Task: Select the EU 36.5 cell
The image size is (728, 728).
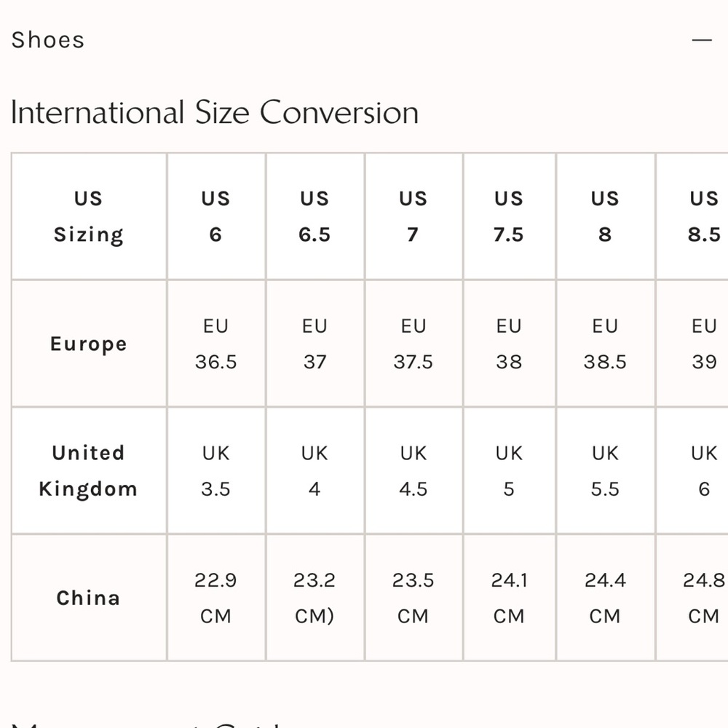Action: [215, 344]
